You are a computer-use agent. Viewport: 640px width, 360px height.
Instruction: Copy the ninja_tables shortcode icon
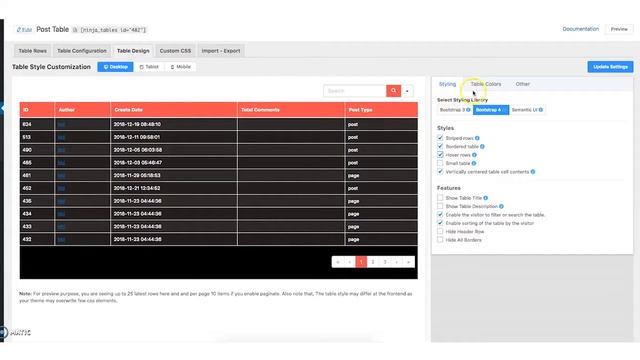coord(75,30)
